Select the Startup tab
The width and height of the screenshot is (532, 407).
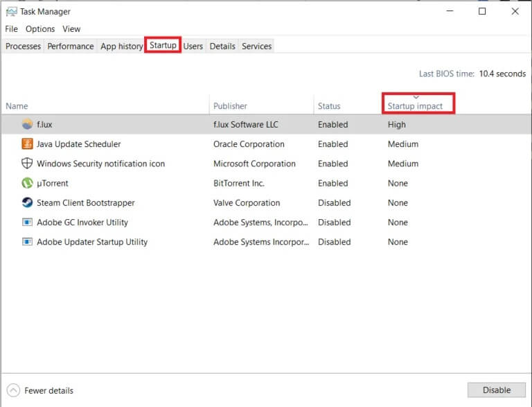pyautogui.click(x=163, y=45)
